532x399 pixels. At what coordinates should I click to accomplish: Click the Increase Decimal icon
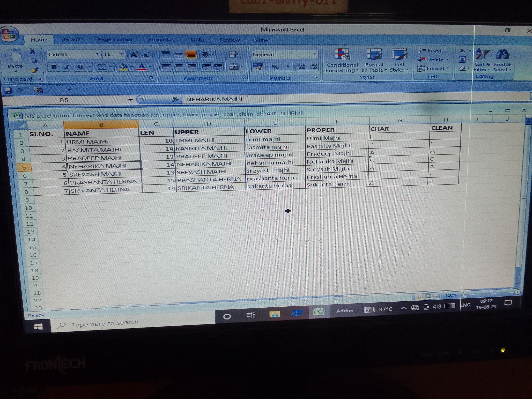point(301,67)
